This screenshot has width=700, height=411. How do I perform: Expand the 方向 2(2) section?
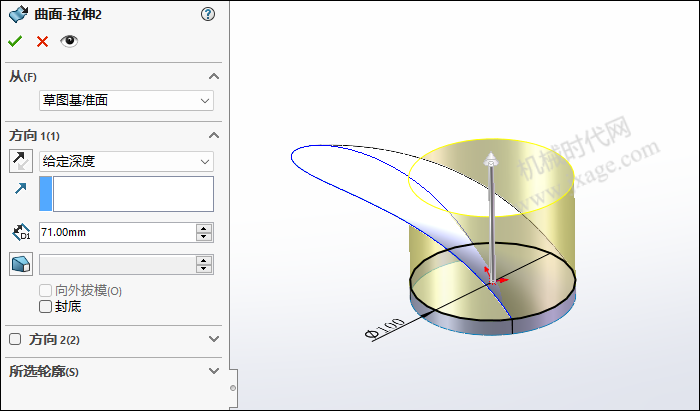(x=214, y=339)
